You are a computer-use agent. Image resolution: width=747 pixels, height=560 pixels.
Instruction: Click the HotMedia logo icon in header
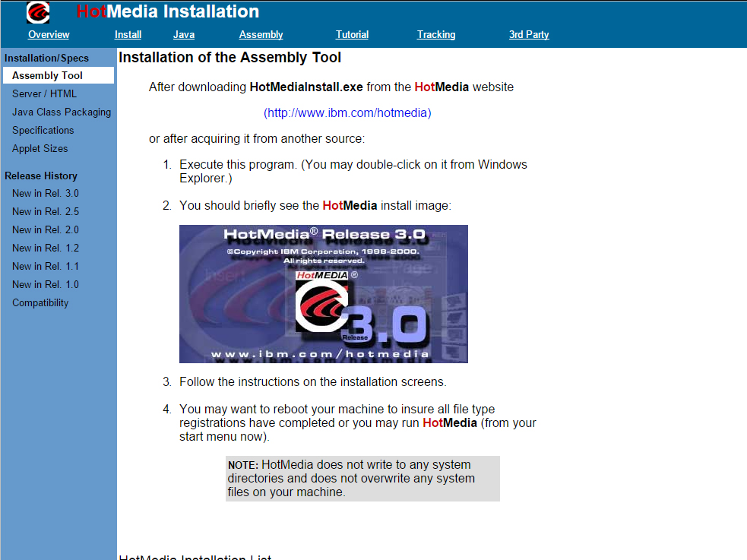[x=38, y=12]
